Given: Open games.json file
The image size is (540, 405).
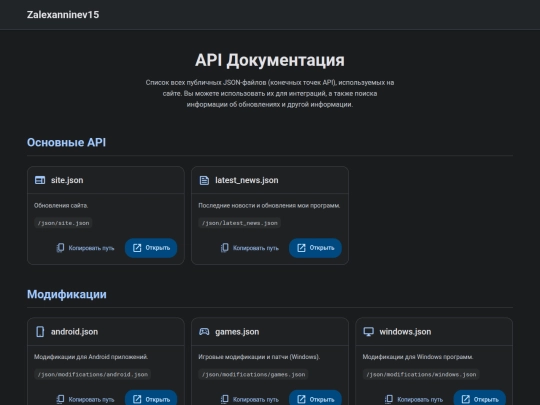Looking at the screenshot, I should [315, 398].
